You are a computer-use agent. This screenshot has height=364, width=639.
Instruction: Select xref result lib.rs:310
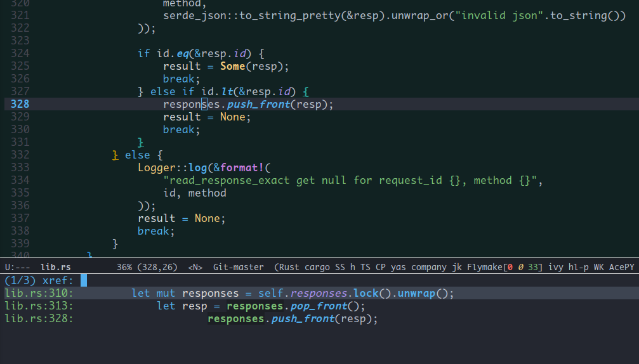click(320, 293)
